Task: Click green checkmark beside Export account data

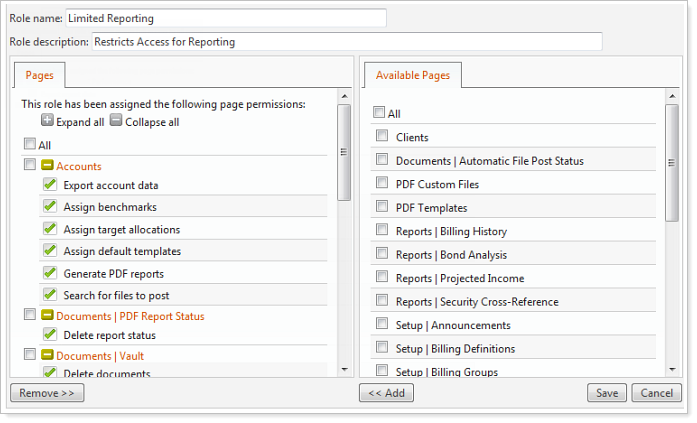Action: [49, 185]
